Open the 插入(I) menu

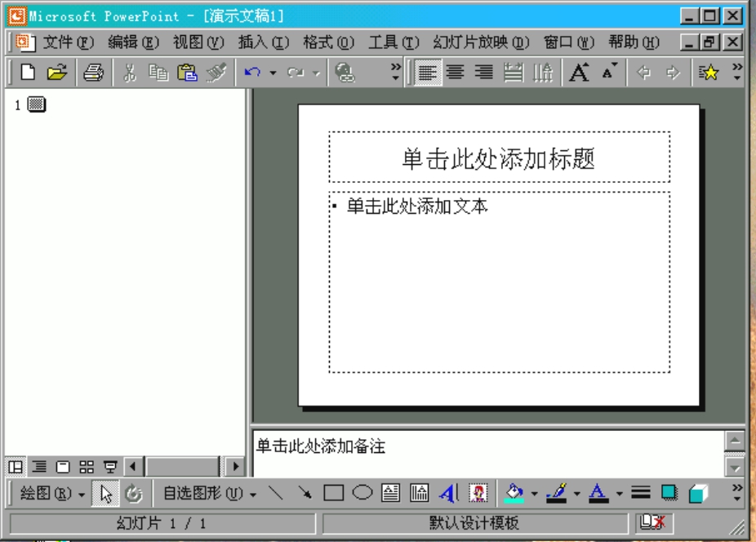(x=263, y=42)
